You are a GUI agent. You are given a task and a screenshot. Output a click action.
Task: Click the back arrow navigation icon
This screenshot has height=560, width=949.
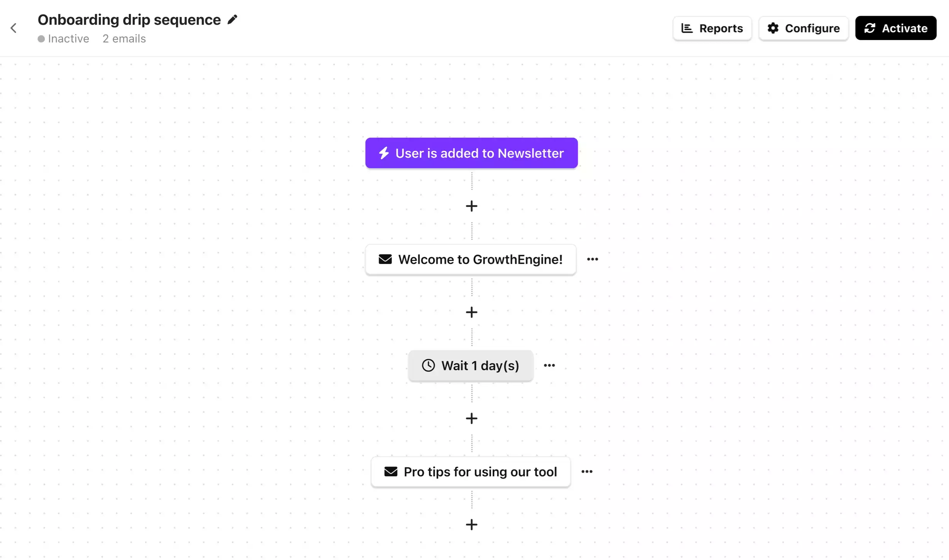(x=14, y=27)
